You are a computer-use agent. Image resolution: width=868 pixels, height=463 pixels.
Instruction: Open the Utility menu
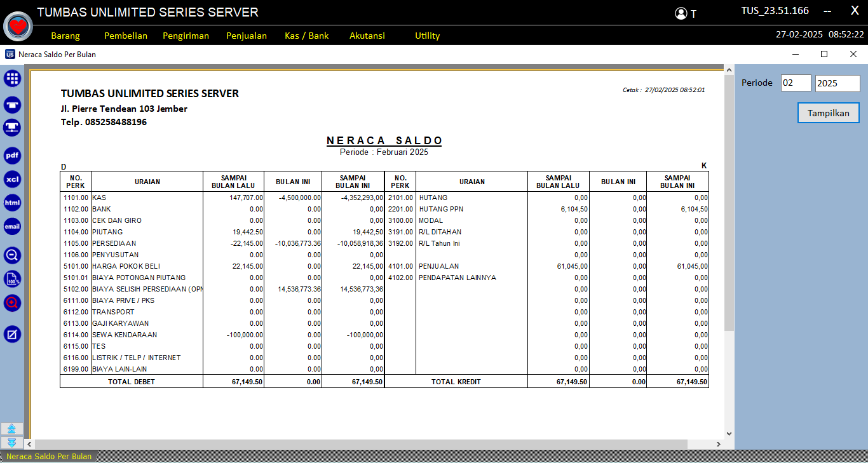tap(428, 36)
